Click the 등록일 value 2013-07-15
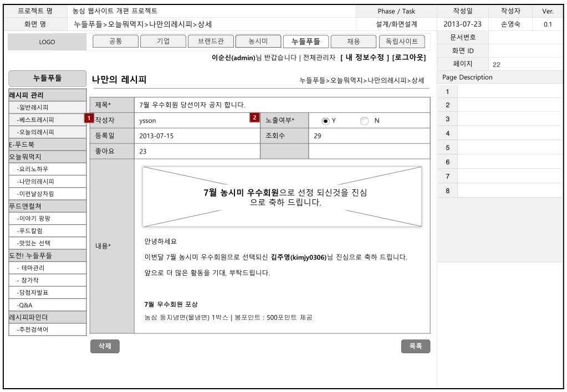567x392 pixels. (x=156, y=136)
